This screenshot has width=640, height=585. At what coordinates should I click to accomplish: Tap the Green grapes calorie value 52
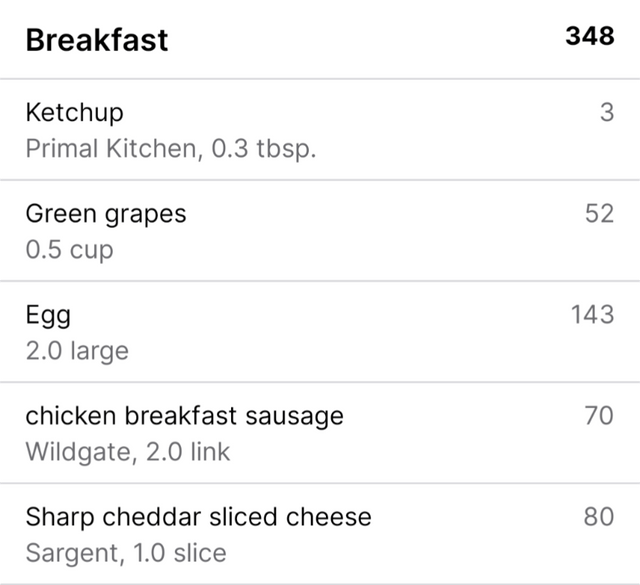(x=599, y=213)
